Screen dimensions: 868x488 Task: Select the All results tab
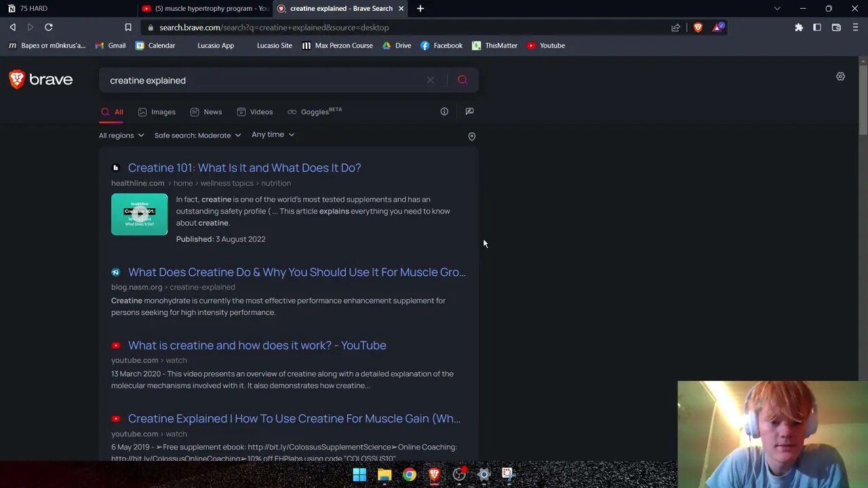(x=112, y=112)
